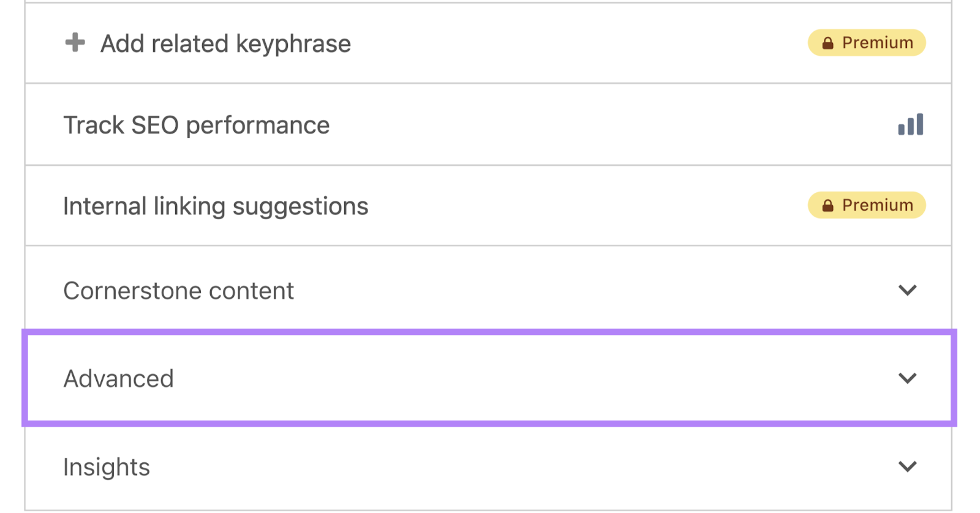This screenshot has width=980, height=513.
Task: Click the bar chart icon for Track SEO performance
Action: pos(910,124)
